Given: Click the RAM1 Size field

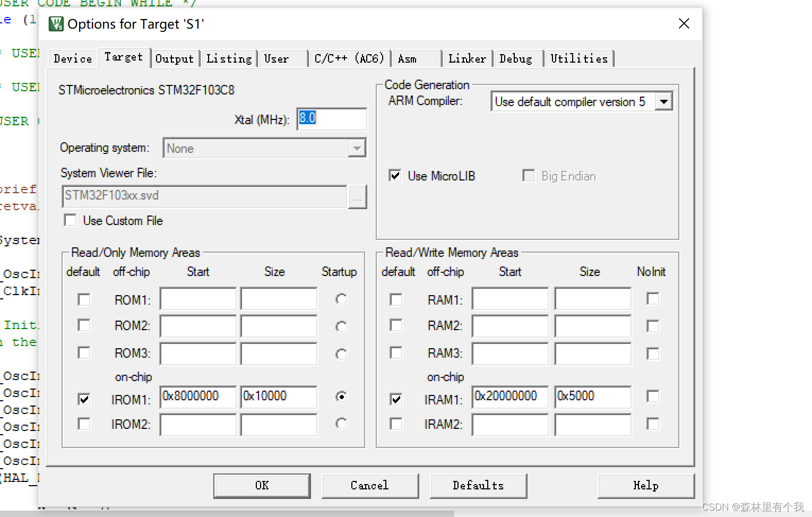Looking at the screenshot, I should point(593,299).
